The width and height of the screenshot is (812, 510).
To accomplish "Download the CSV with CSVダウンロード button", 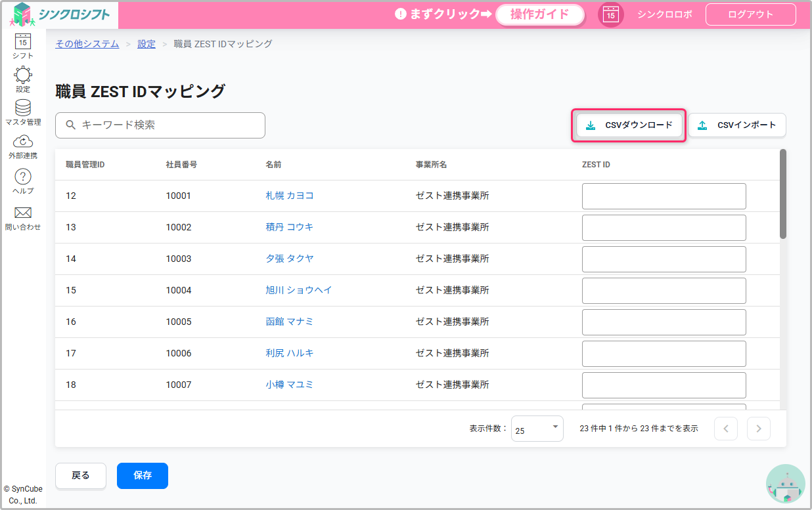I will click(629, 125).
